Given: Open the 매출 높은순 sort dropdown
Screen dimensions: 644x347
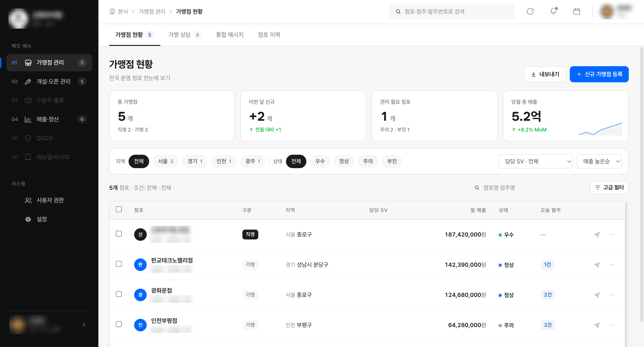Looking at the screenshot, I should click(599, 161).
